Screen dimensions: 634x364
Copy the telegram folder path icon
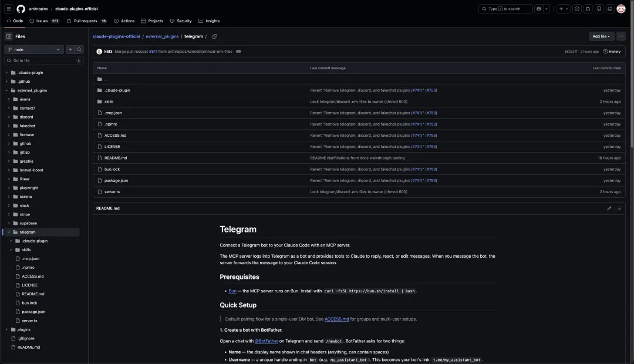tap(215, 36)
